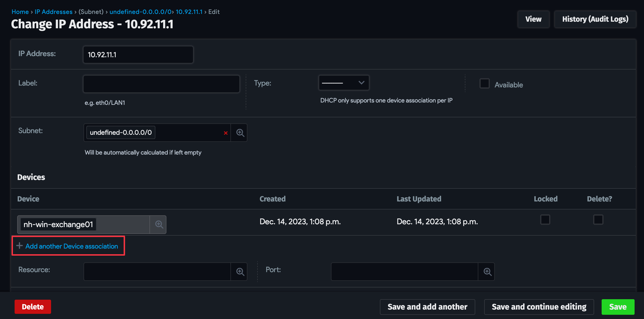The height and width of the screenshot is (319, 644).
Task: Open the Port lookup magnifier icon
Action: 487,271
